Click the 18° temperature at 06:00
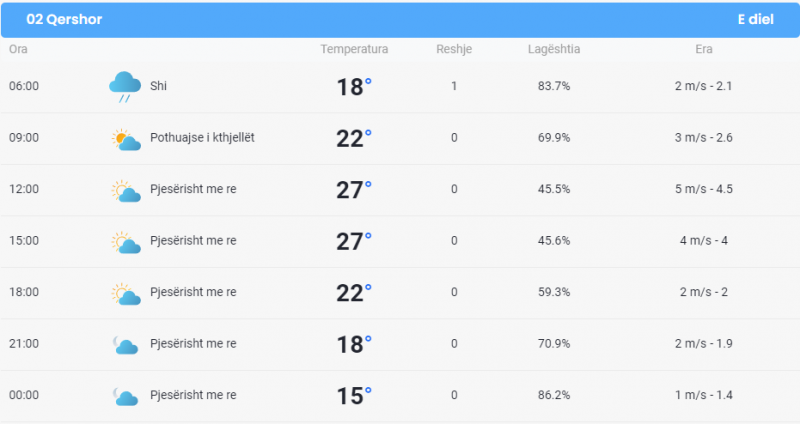 (354, 87)
